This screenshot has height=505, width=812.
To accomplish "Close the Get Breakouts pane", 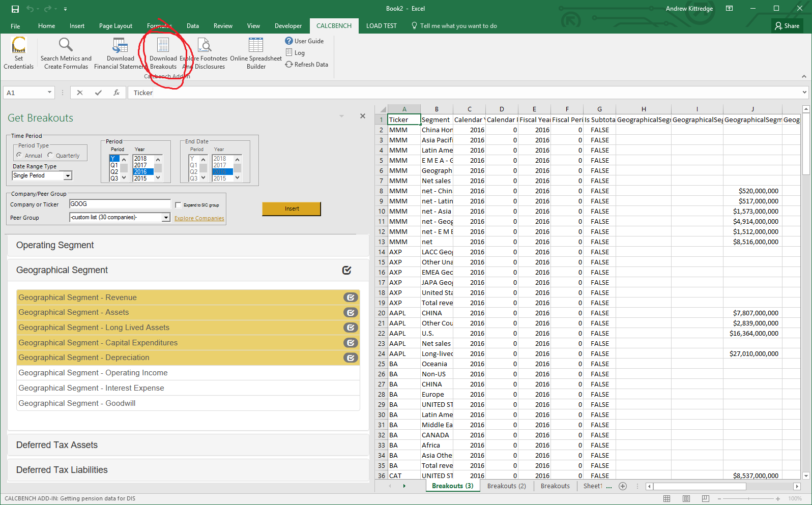I will [363, 116].
